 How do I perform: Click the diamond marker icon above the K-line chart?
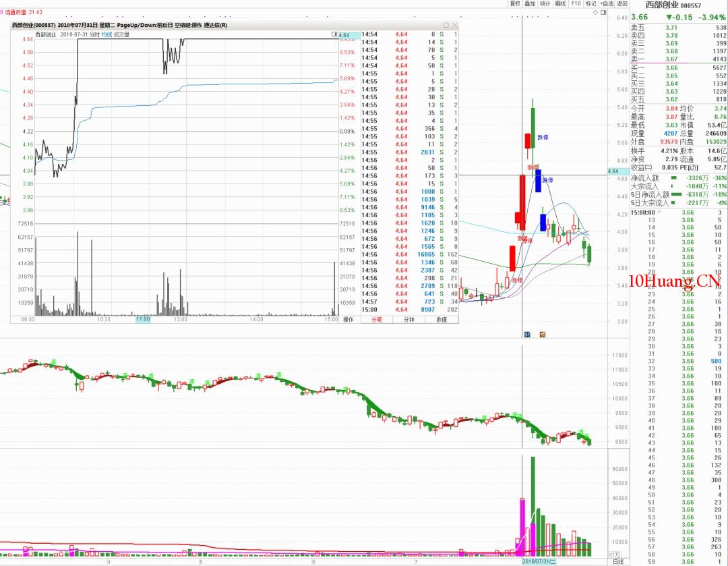click(596, 13)
